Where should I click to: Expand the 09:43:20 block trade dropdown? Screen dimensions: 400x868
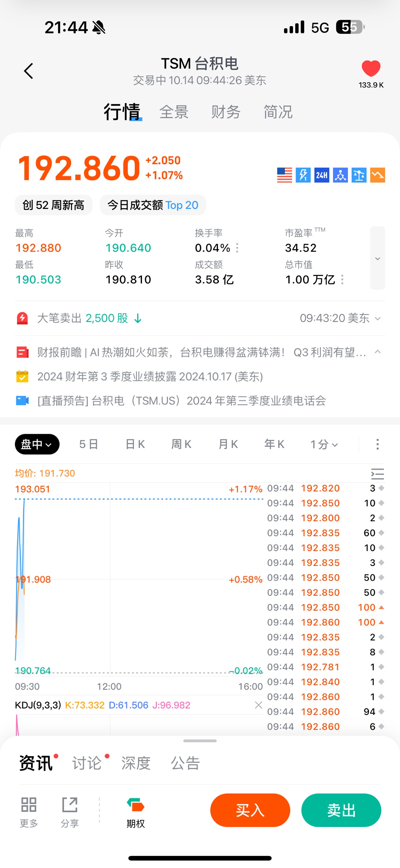click(x=377, y=318)
